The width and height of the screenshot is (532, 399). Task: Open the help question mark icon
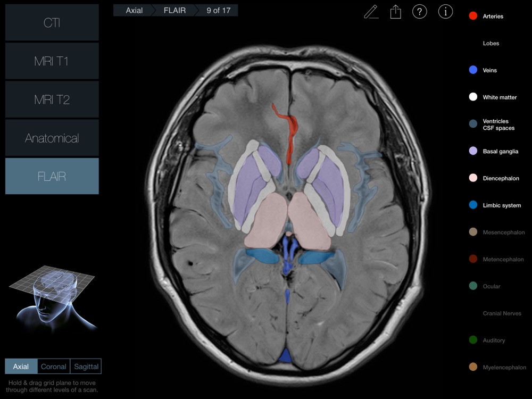point(420,12)
